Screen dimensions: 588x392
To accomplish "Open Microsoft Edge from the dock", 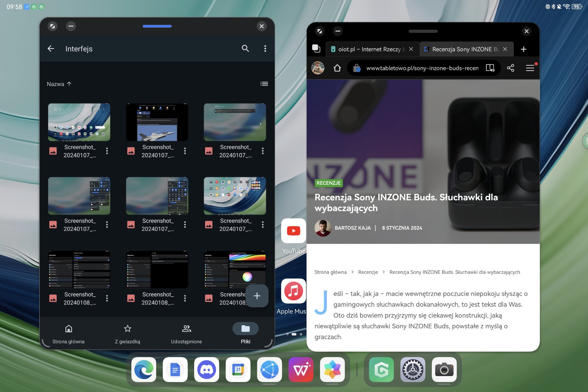I will point(144,370).
